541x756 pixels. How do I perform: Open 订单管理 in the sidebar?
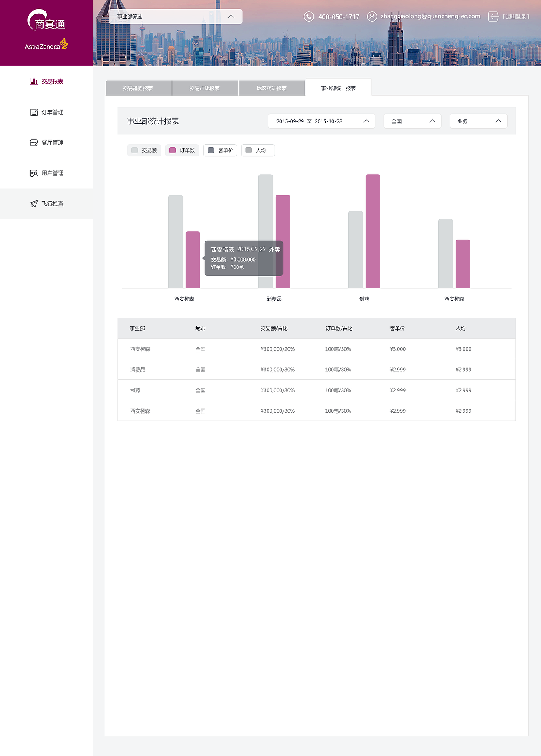tap(46, 112)
